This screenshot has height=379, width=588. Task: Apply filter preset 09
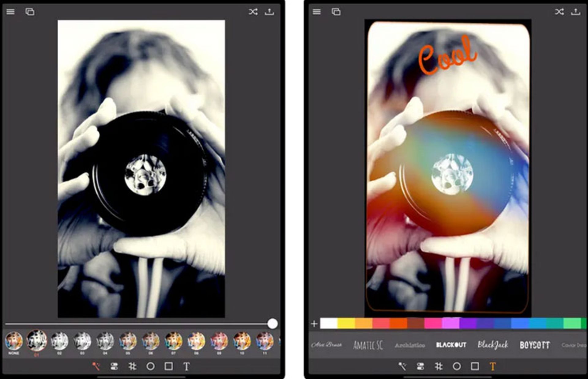[x=219, y=341]
